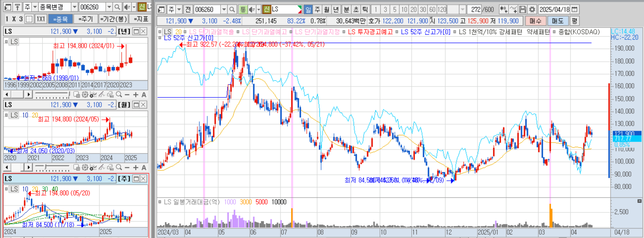
Task: Click the 전 button in main toolbar
Action: (x=188, y=10)
